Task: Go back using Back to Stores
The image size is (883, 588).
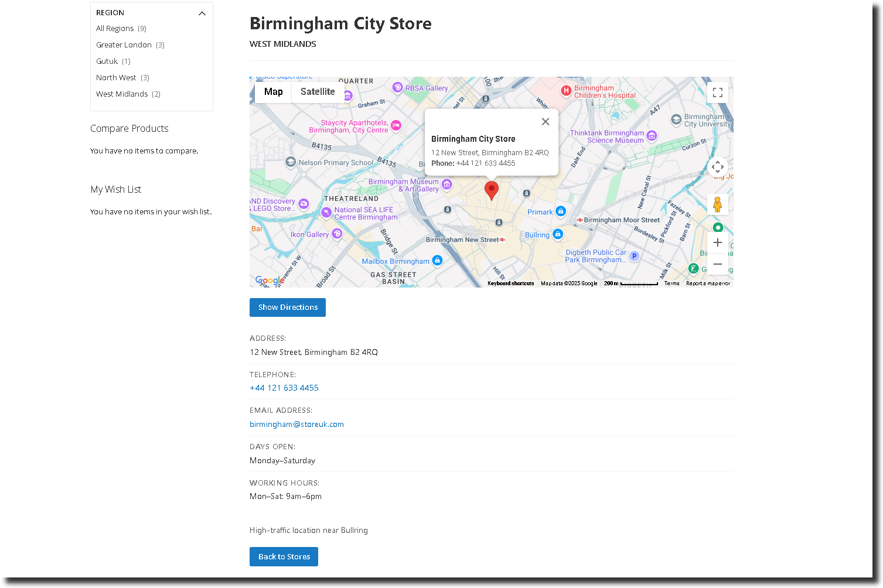Action: (x=284, y=556)
